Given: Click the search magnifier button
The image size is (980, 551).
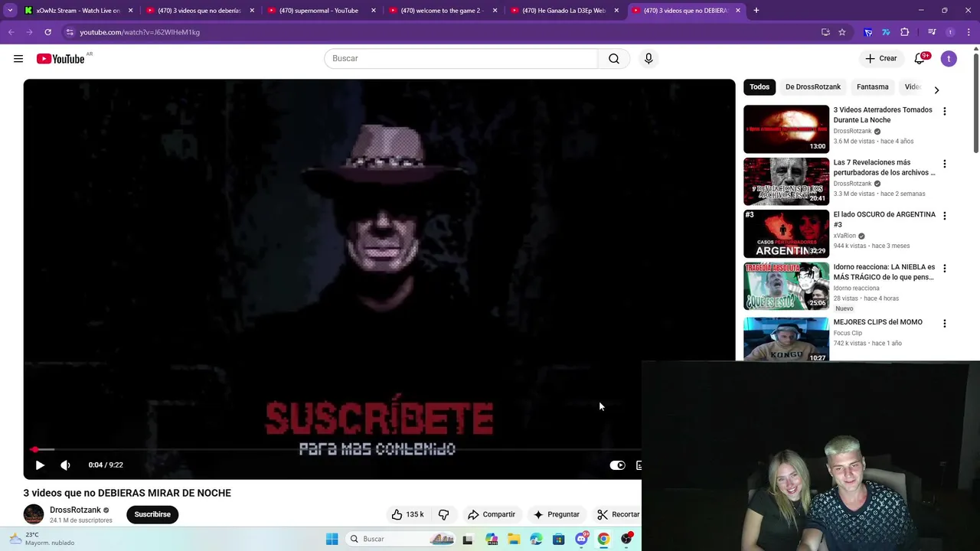Looking at the screenshot, I should 614,59.
